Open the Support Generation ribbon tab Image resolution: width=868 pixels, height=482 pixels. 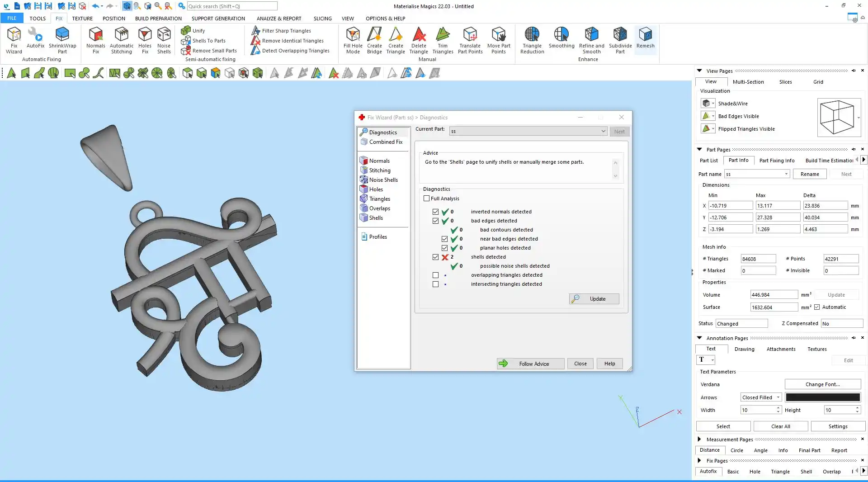(218, 19)
